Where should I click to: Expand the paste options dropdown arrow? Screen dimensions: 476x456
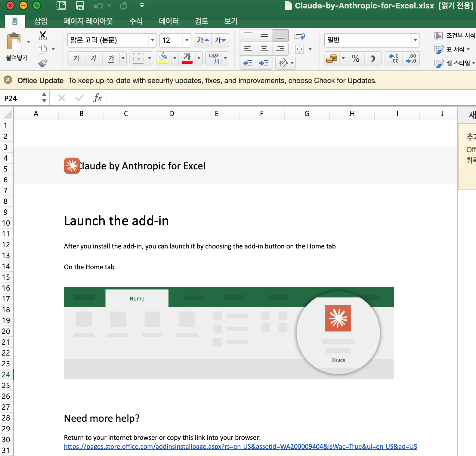(x=29, y=42)
